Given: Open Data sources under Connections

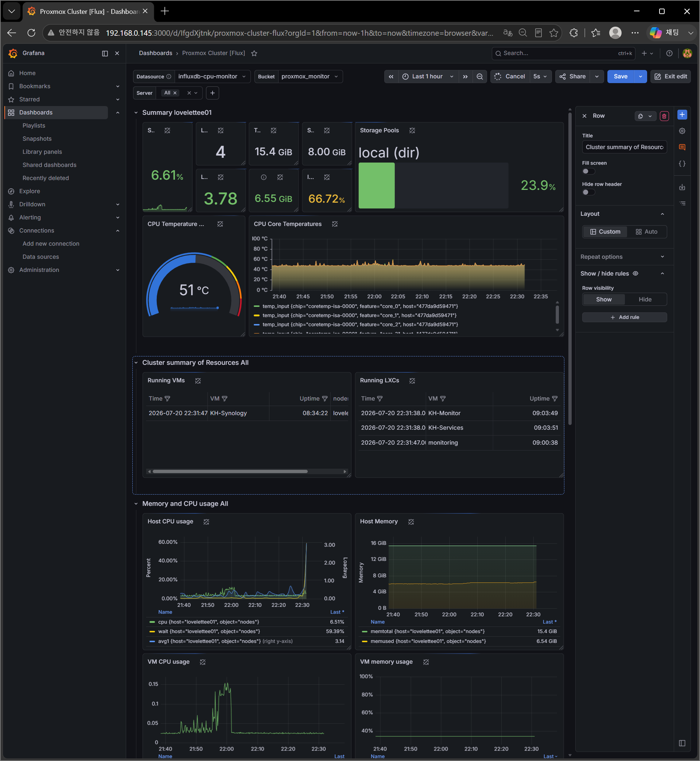Looking at the screenshot, I should tap(41, 257).
